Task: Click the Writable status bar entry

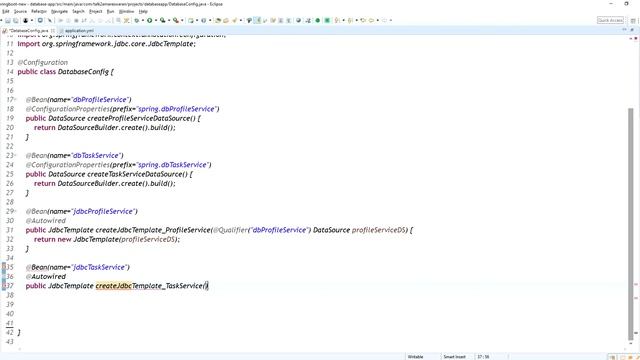Action: [416, 357]
